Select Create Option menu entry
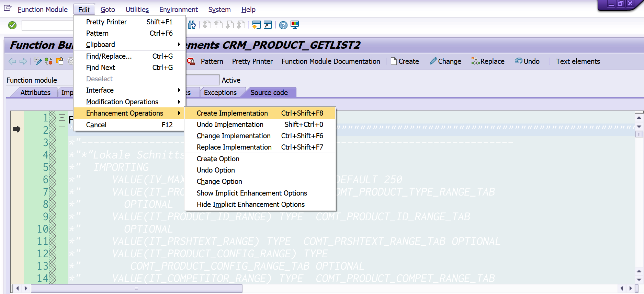644x294 pixels. 260,159
